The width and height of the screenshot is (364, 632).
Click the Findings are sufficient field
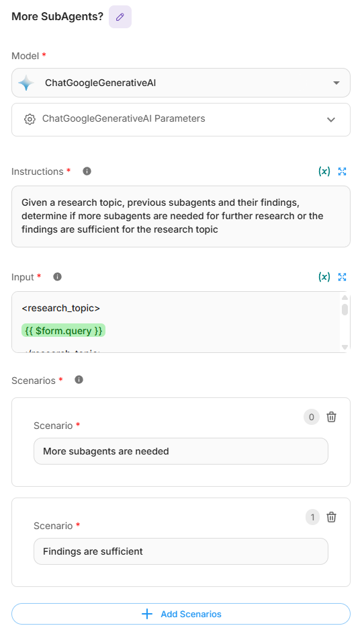coord(181,551)
